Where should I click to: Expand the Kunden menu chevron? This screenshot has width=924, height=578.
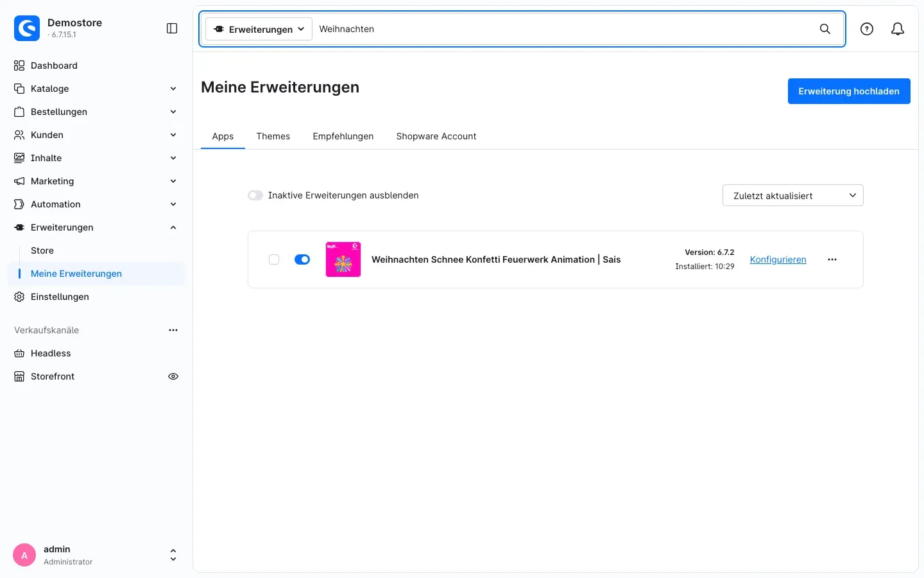(173, 135)
